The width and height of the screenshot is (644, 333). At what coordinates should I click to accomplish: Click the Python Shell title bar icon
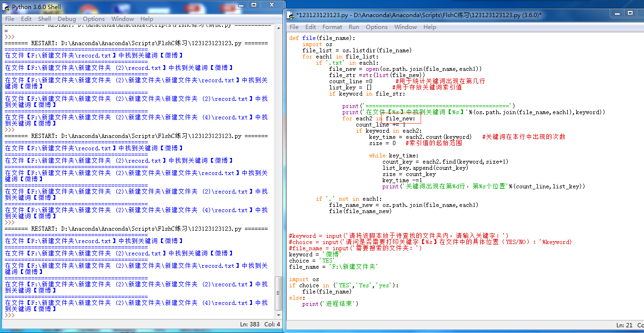[x=6, y=7]
